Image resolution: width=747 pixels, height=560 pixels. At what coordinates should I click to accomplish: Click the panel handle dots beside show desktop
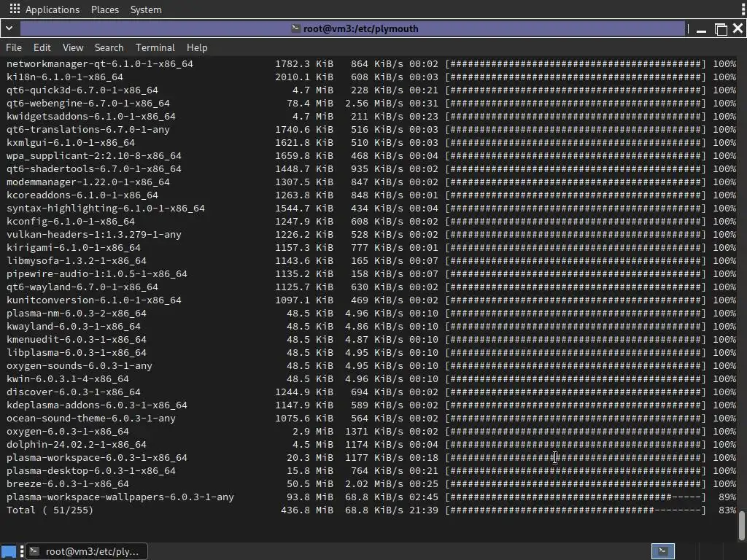pos(22,551)
